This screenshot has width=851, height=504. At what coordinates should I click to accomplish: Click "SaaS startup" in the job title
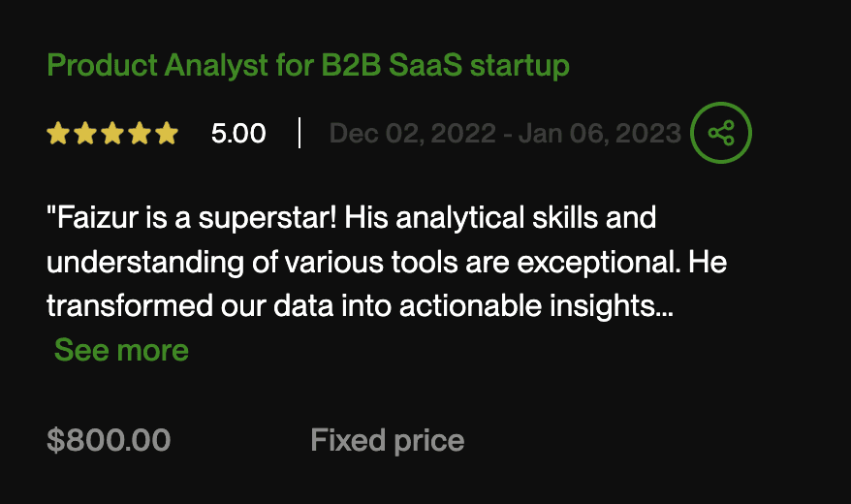click(479, 66)
